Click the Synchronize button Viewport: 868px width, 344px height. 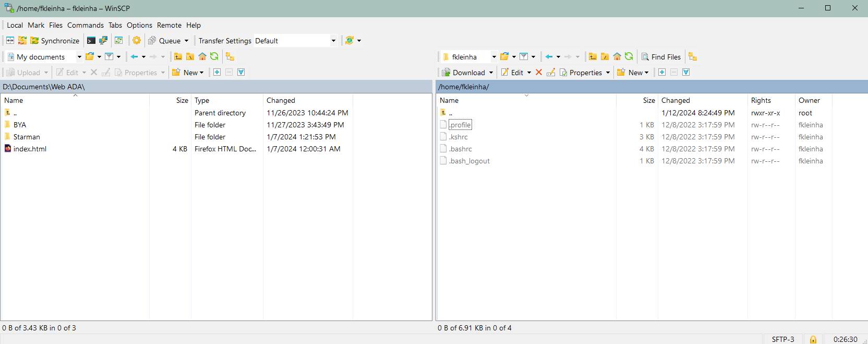[x=55, y=41]
